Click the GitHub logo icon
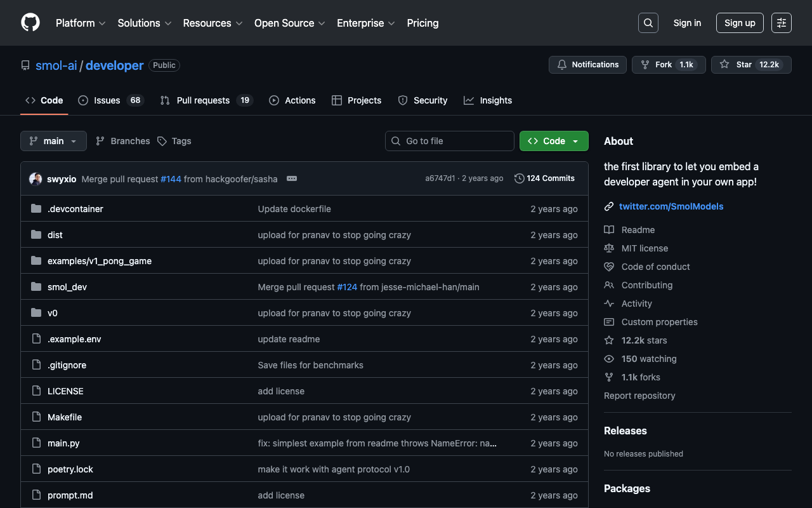The width and height of the screenshot is (812, 508). (30, 23)
